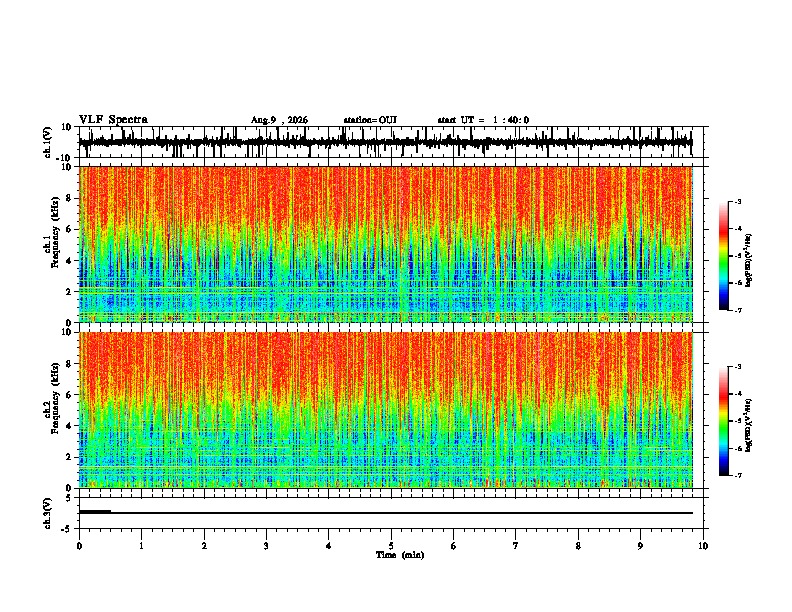Image resolution: width=792 pixels, height=612 pixels.
Task: Click the "4" minute tick on time axis
Action: point(329,546)
